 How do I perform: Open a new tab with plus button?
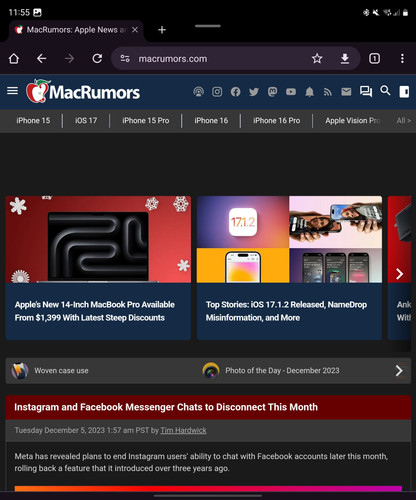point(162,30)
